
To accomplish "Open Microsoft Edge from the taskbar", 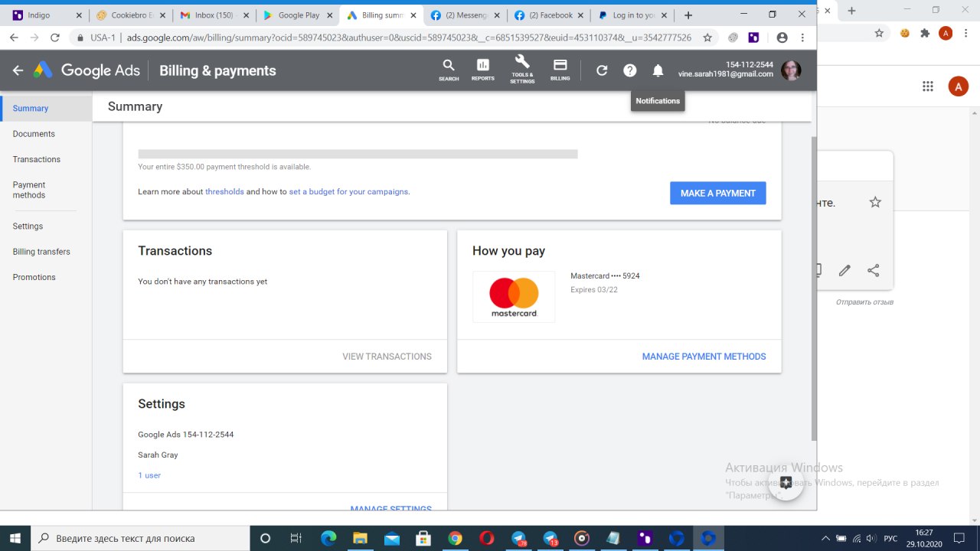I will click(328, 538).
